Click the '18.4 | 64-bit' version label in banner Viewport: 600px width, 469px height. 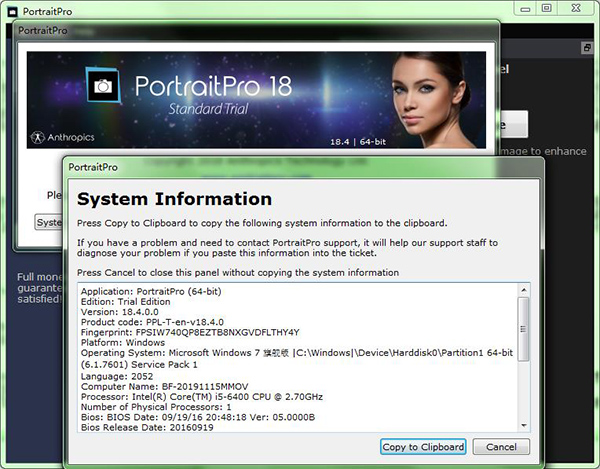[x=358, y=142]
